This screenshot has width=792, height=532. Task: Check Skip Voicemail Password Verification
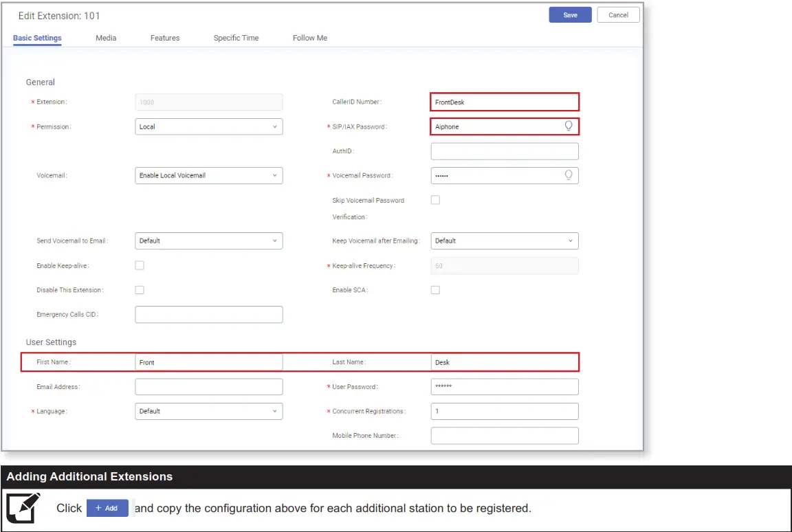pos(435,200)
